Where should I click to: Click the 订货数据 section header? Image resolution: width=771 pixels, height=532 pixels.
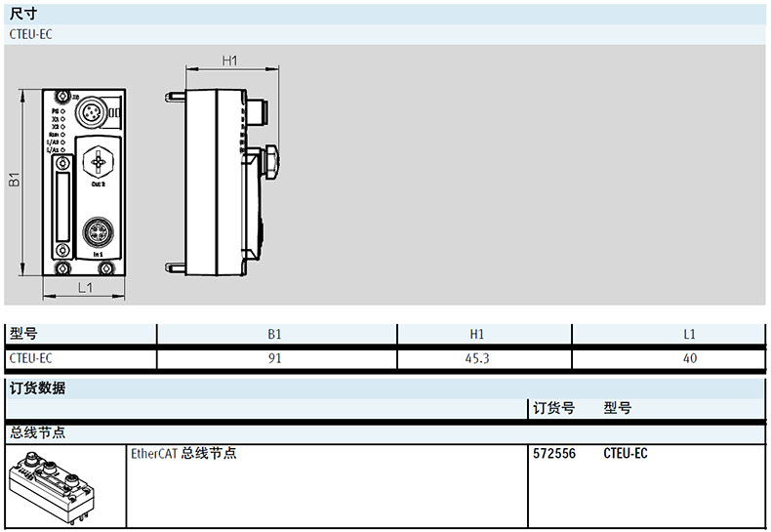point(37,388)
